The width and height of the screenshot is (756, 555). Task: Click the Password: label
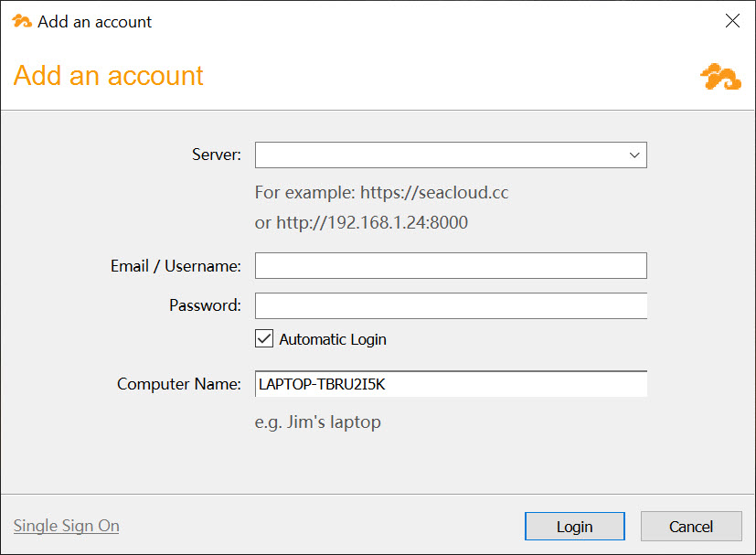point(205,305)
